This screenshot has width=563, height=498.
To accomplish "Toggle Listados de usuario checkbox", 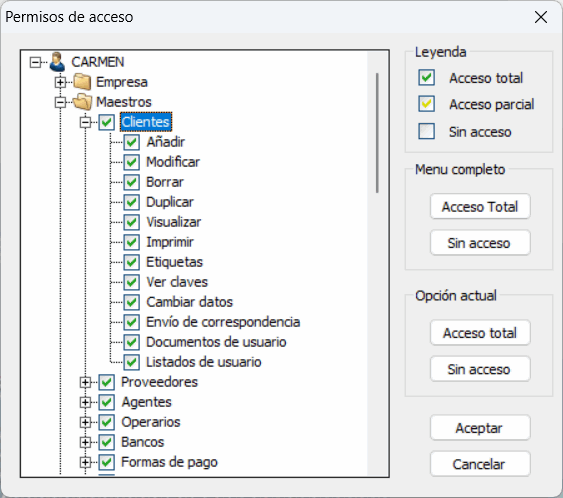I will tap(131, 362).
